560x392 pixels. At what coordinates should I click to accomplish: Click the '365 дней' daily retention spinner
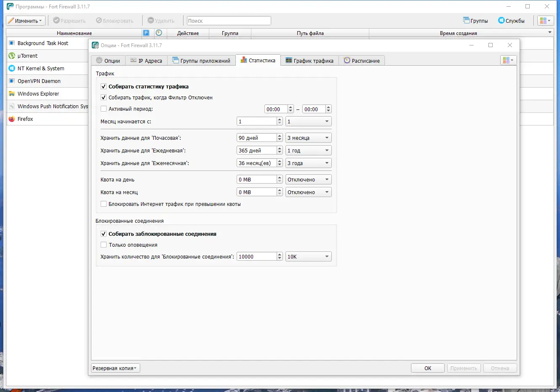point(259,150)
